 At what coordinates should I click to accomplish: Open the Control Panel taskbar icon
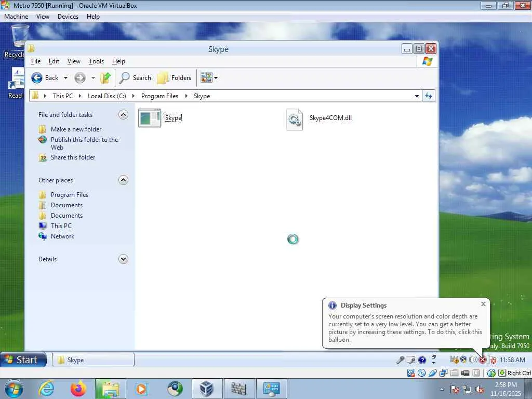click(271, 389)
